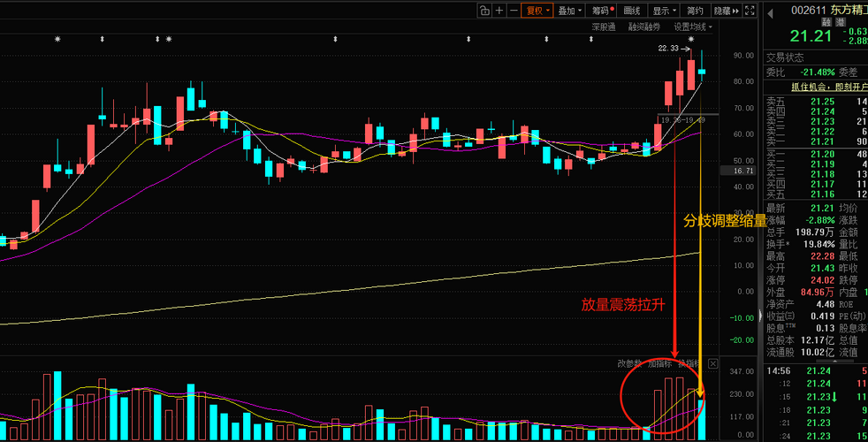The image size is (868, 442).
Task: Open the 深股通 link
Action: coord(604,27)
